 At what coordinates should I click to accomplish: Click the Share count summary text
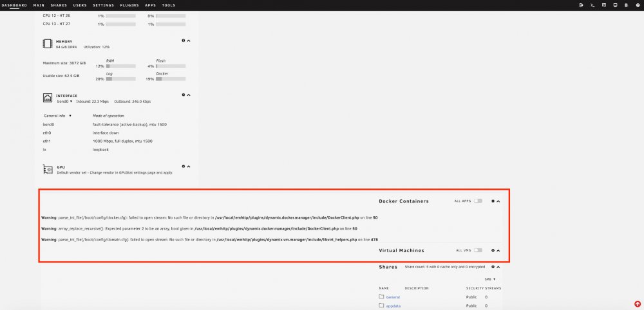445,267
